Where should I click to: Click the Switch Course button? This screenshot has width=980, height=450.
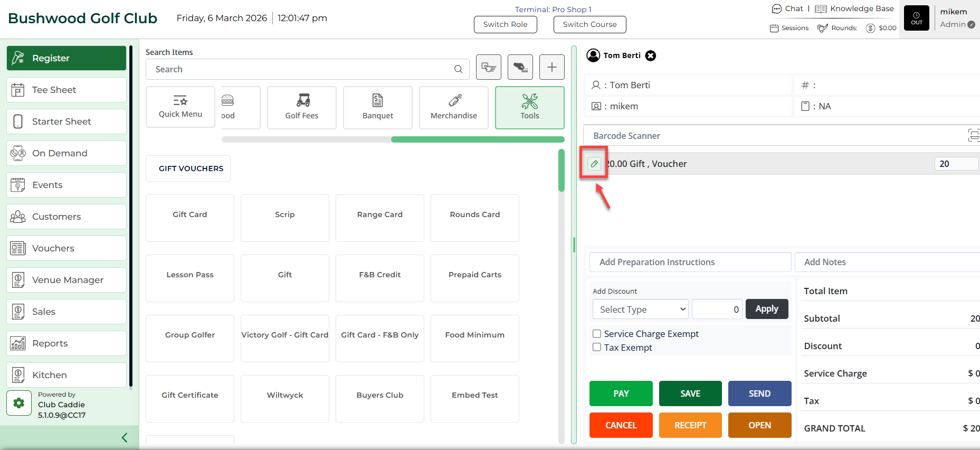(x=589, y=24)
